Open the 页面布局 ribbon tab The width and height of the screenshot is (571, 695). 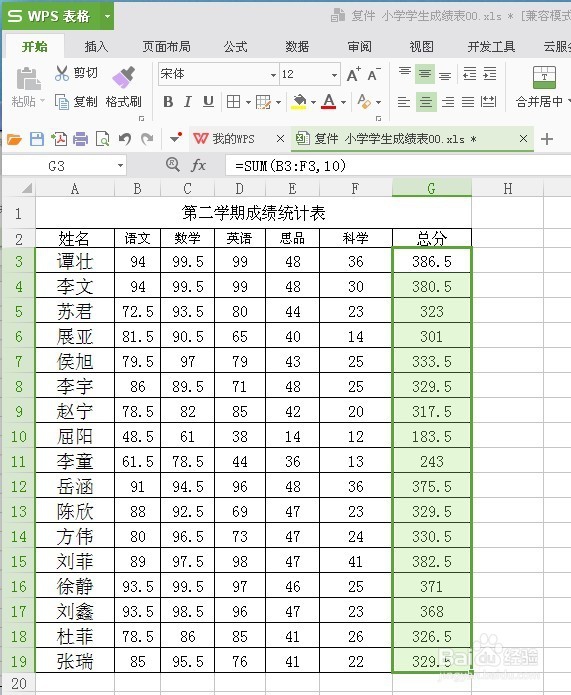[166, 47]
